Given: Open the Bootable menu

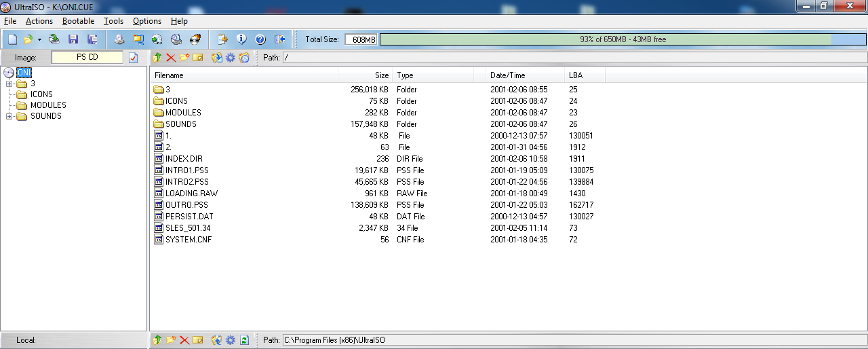Looking at the screenshot, I should tap(78, 21).
